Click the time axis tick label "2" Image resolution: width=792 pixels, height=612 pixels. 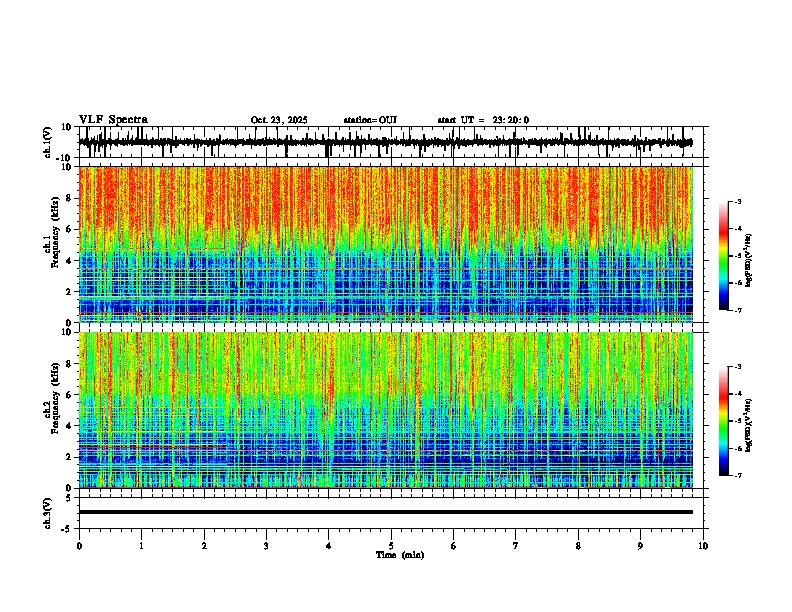click(204, 546)
